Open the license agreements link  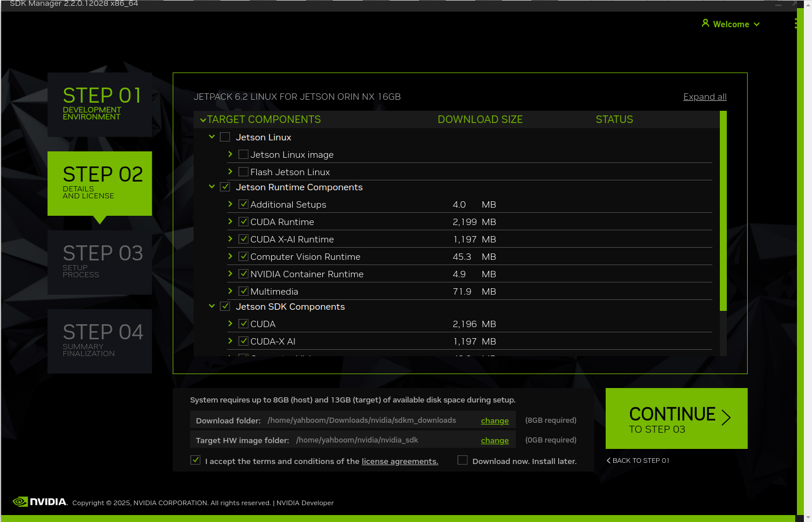[x=399, y=462]
